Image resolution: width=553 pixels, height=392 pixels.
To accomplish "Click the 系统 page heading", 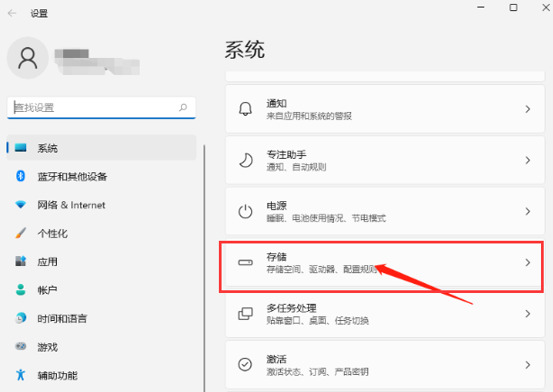I will click(x=245, y=50).
